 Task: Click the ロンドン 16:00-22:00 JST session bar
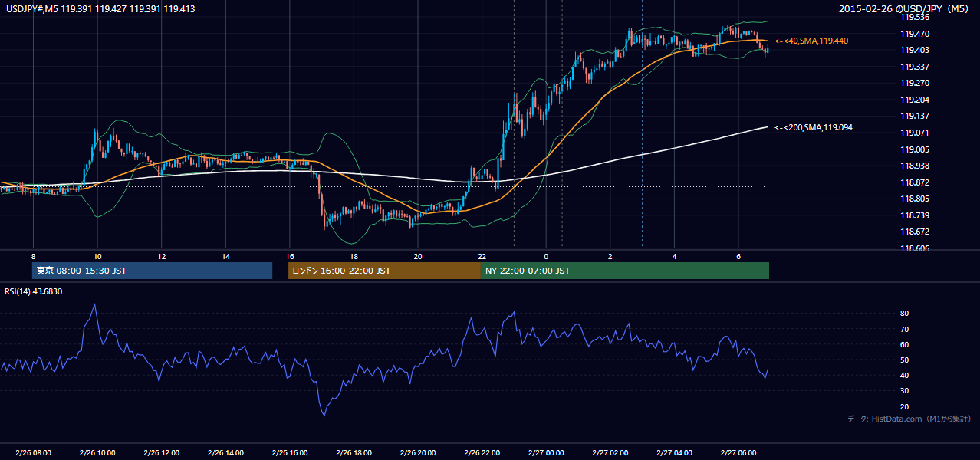point(384,271)
